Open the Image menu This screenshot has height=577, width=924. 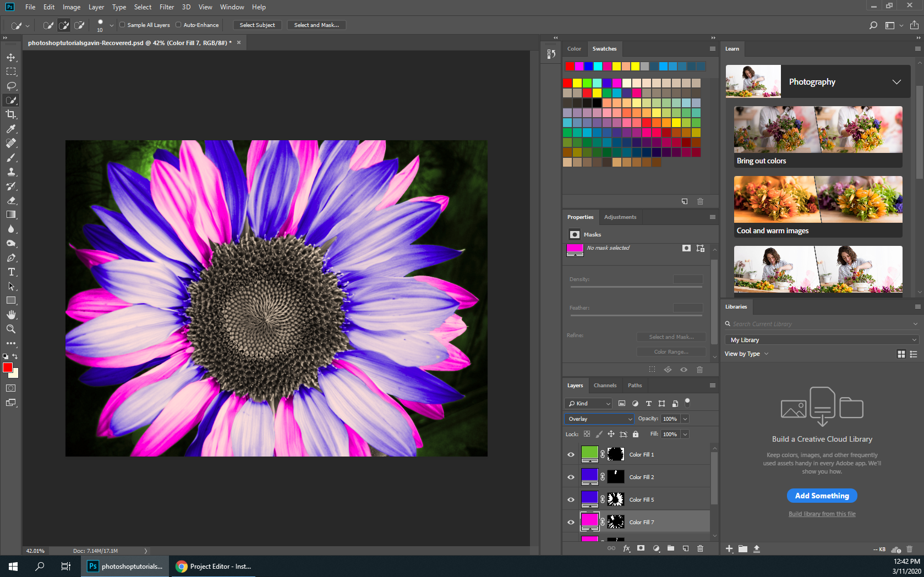(x=72, y=7)
